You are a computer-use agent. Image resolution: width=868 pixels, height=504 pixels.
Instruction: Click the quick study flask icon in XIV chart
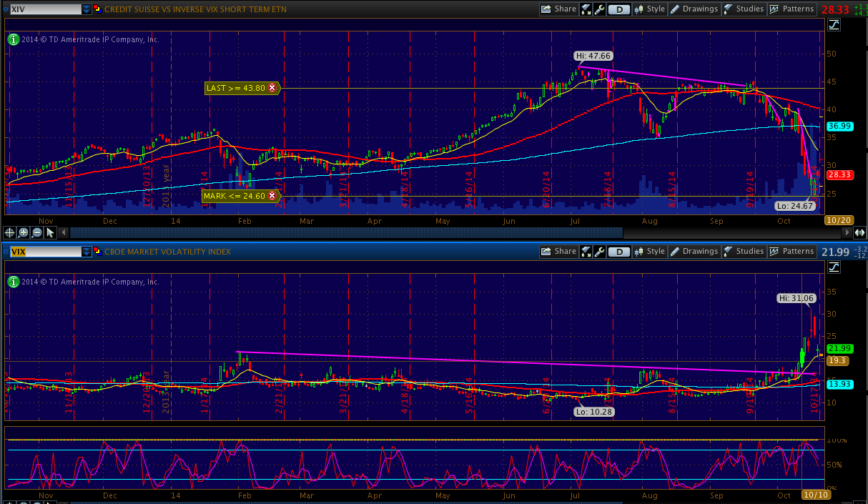click(586, 9)
